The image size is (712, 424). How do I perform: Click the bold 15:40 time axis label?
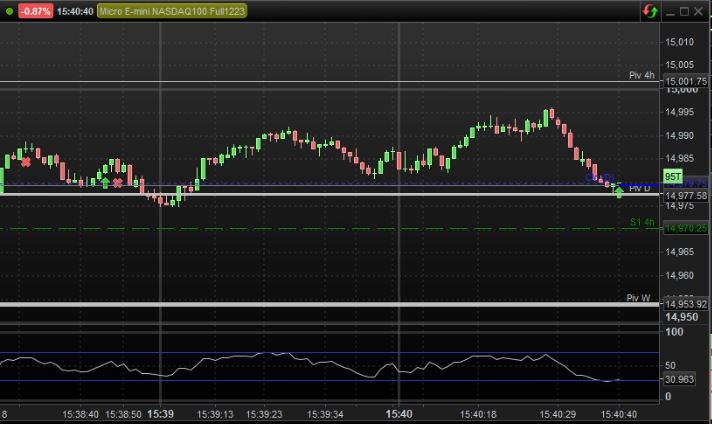[x=399, y=414]
